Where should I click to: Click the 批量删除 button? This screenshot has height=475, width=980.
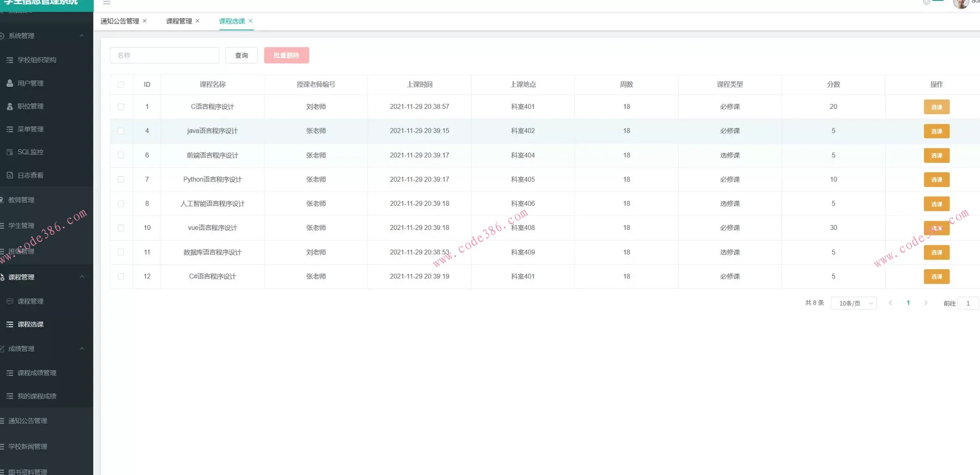click(x=286, y=55)
